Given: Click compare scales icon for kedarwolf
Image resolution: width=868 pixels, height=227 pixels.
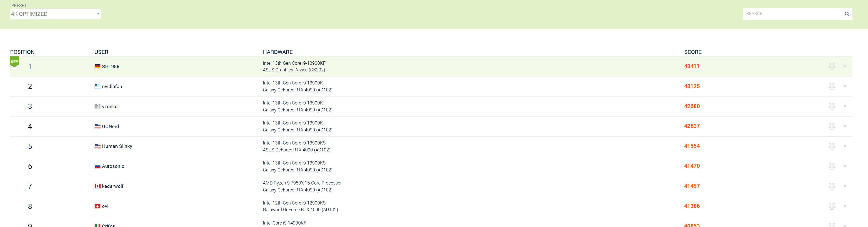Looking at the screenshot, I should 832,186.
